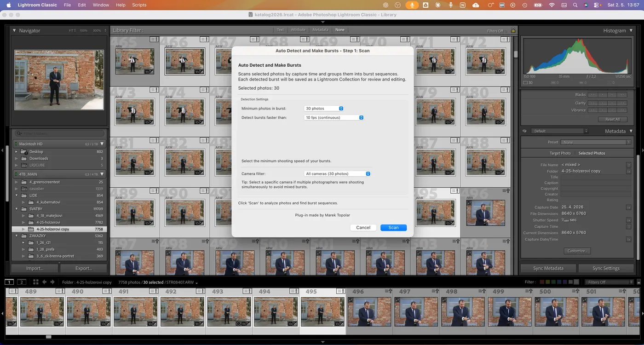644x345 pixels.
Task: Open the filmstrip Filters Off dropdown
Action: (x=609, y=282)
